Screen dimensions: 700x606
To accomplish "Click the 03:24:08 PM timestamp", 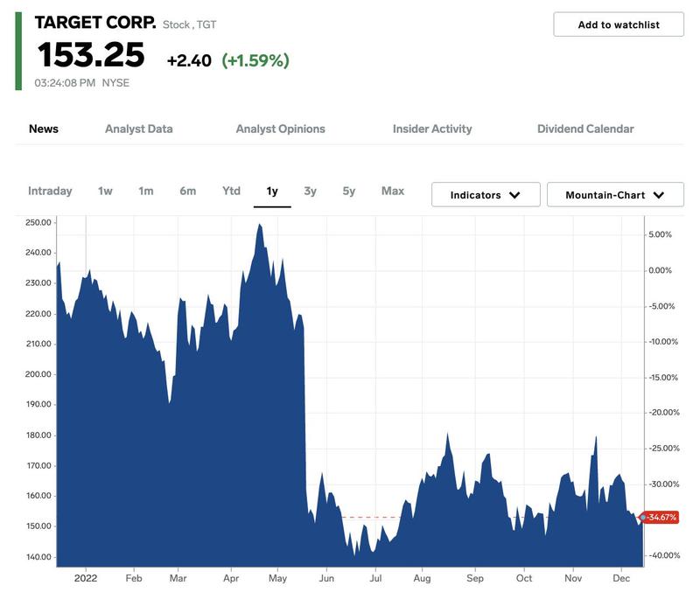I will click(65, 83).
